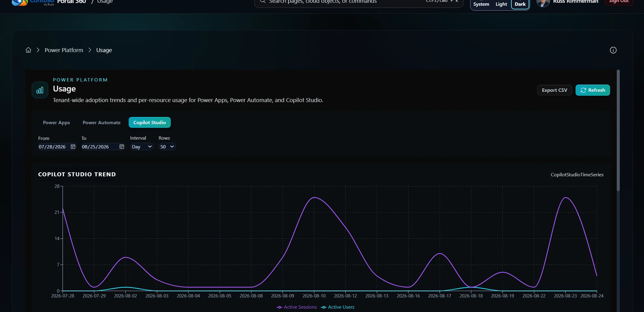The height and width of the screenshot is (312, 644).
Task: Open the Power Platform breadcrumb link
Action: 64,50
